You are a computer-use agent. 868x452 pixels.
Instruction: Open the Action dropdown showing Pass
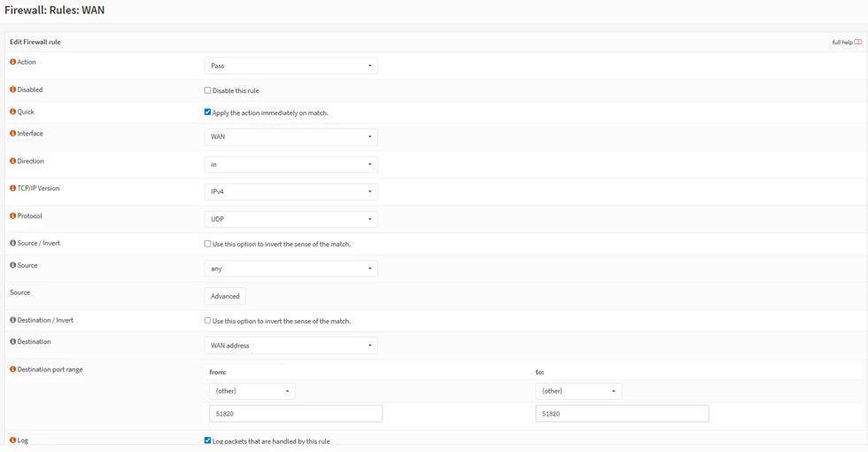click(291, 66)
